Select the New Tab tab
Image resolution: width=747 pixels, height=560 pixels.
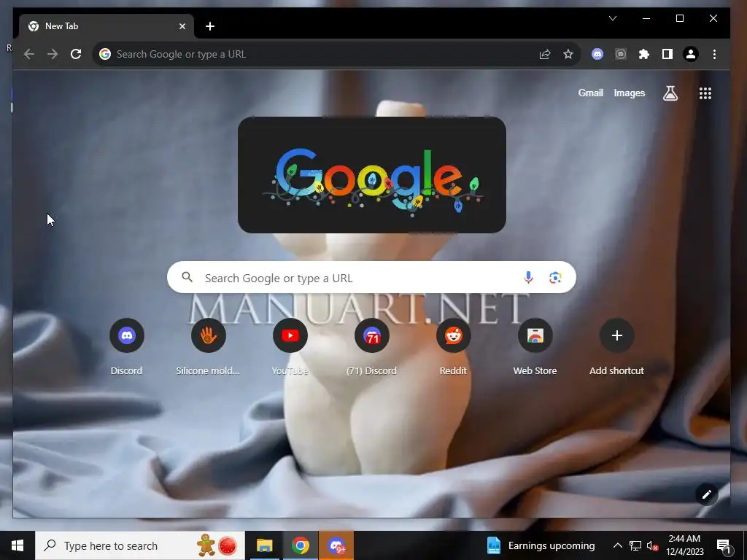(107, 26)
